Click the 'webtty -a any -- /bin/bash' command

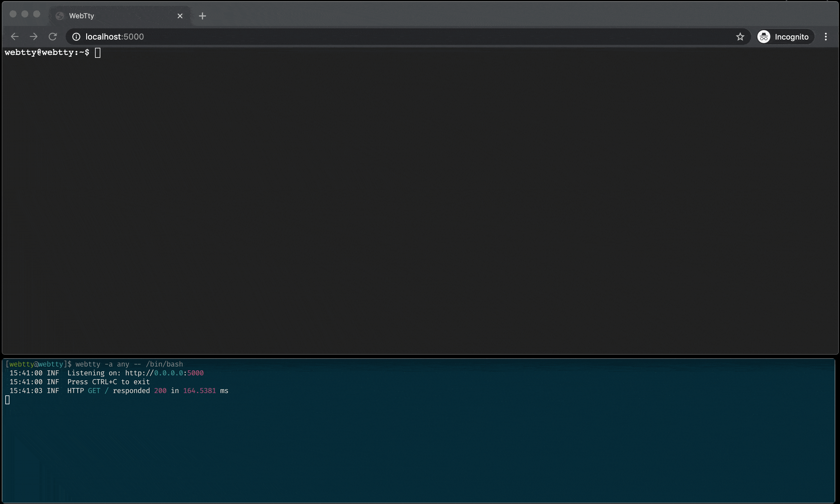[129, 364]
